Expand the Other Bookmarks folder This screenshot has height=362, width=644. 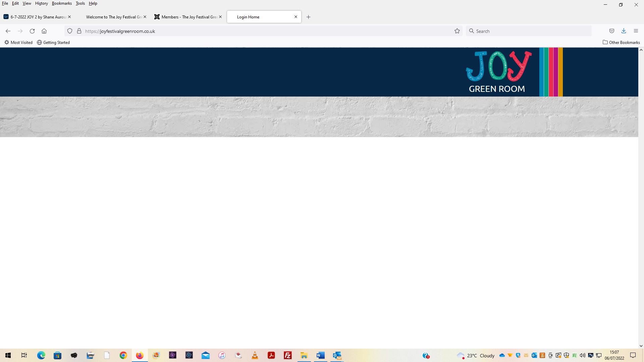(x=621, y=43)
